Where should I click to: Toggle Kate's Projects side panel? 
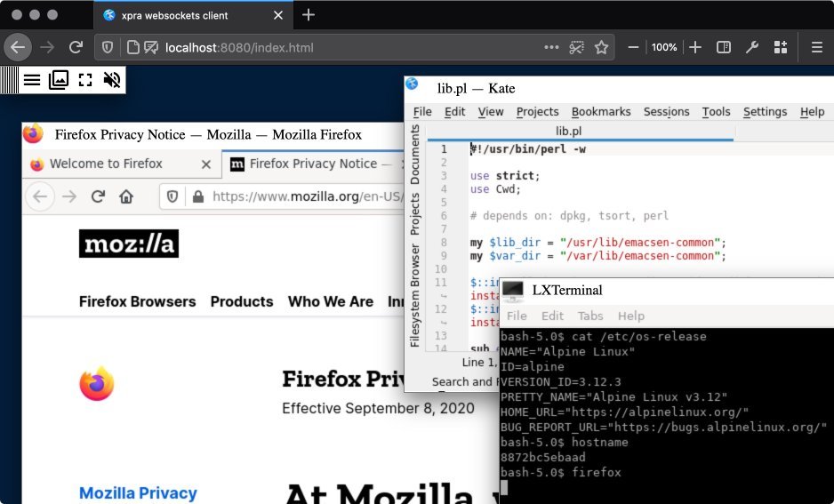point(415,214)
